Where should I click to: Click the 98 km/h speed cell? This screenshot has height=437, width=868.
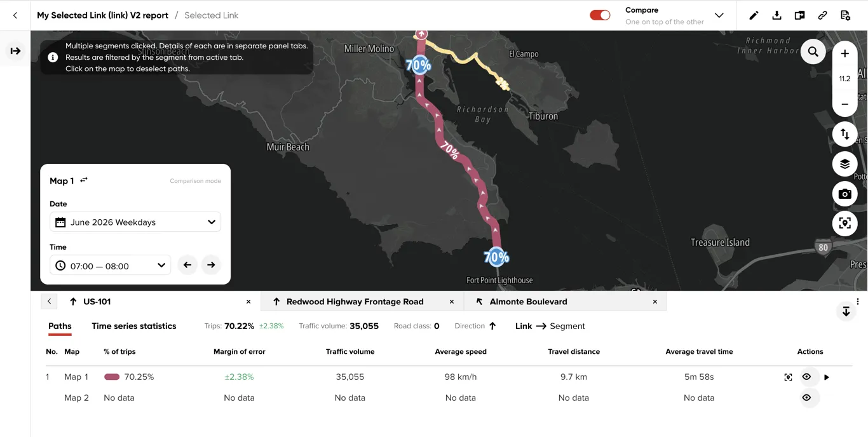(461, 377)
